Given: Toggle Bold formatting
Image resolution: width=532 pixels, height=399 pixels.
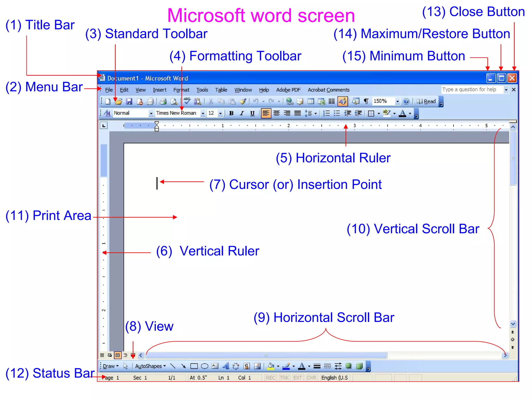Looking at the screenshot, I should (x=231, y=113).
